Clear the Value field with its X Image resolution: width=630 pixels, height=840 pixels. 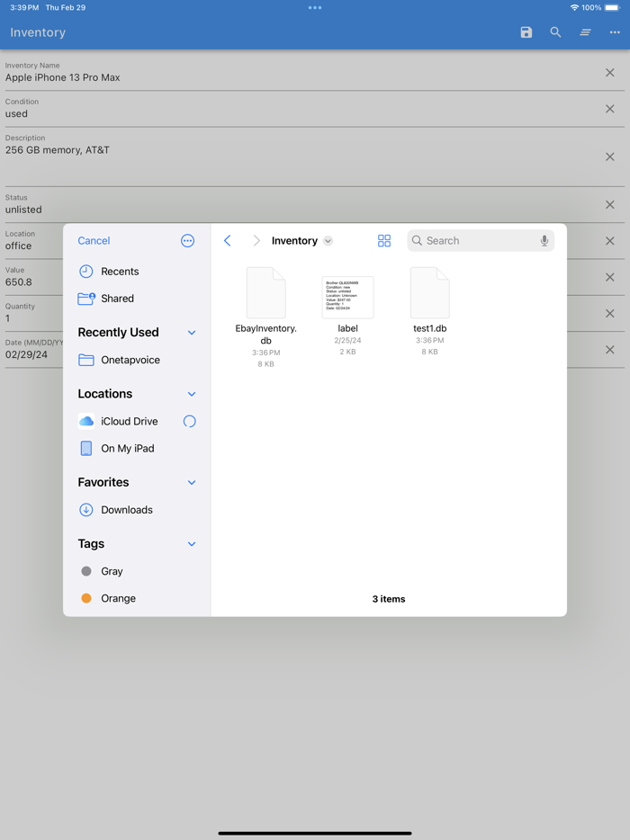[609, 277]
